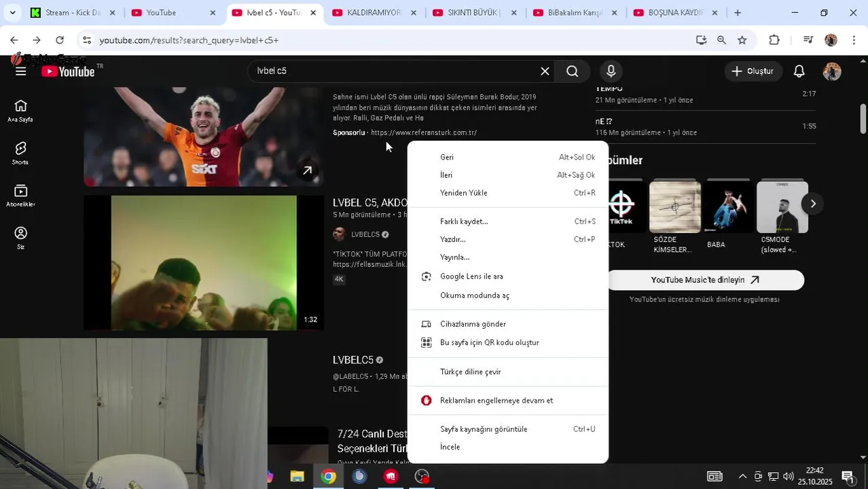Open the Chrome profile avatar
868x489 pixels.
pyautogui.click(x=831, y=40)
